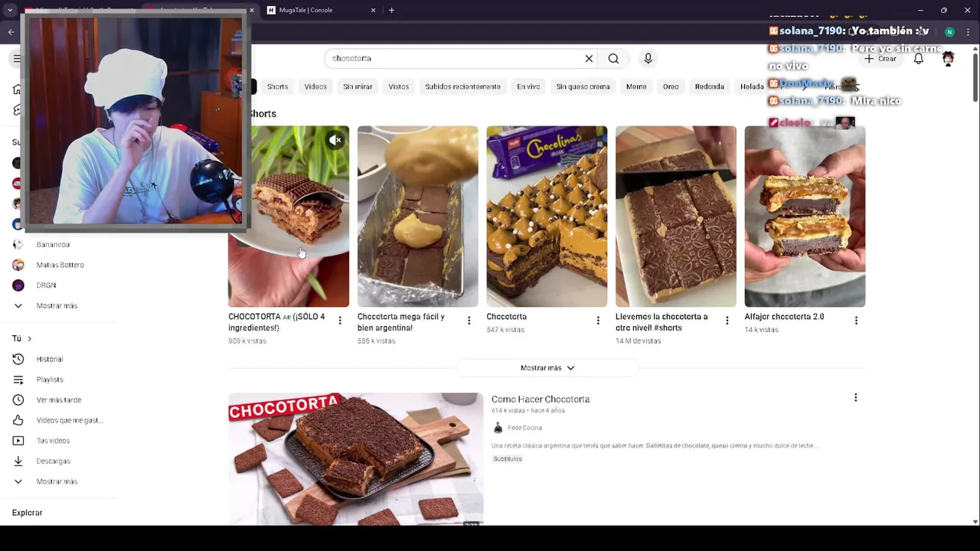Open options for Alfajor chocotorta 2.0 short
The height and width of the screenshot is (551, 980).
click(x=856, y=321)
